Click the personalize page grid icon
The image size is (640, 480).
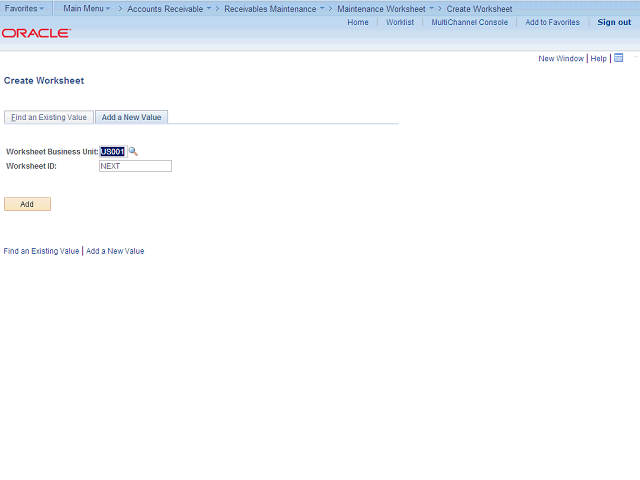point(619,58)
